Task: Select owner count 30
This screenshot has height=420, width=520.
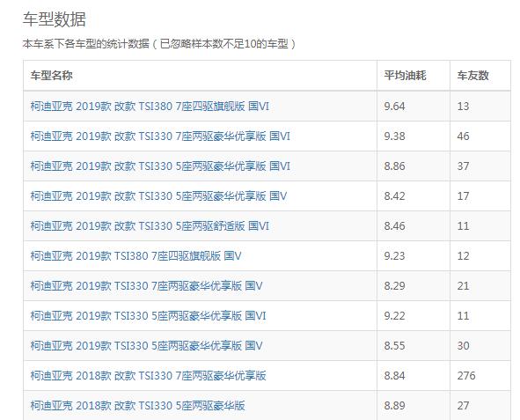Action: click(463, 346)
